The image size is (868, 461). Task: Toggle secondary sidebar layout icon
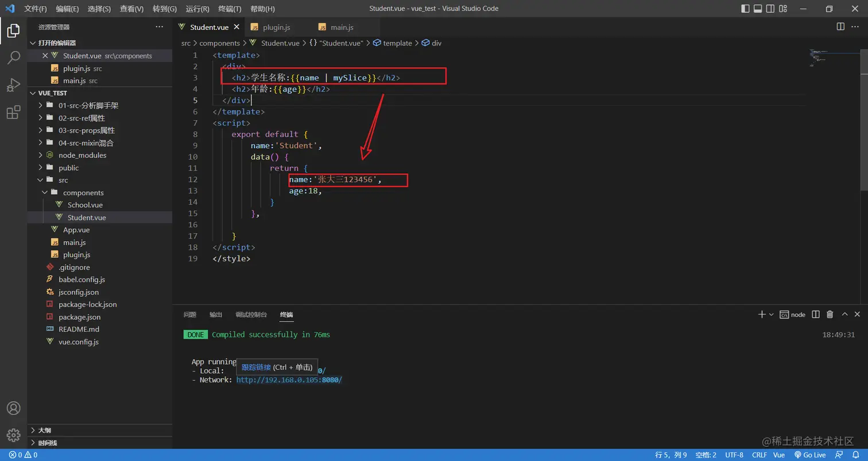coord(770,9)
